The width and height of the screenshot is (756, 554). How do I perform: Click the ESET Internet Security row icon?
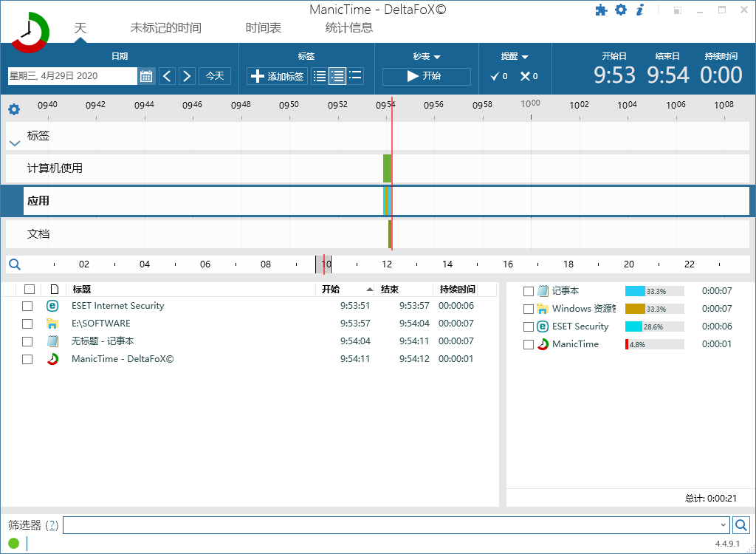pos(52,306)
